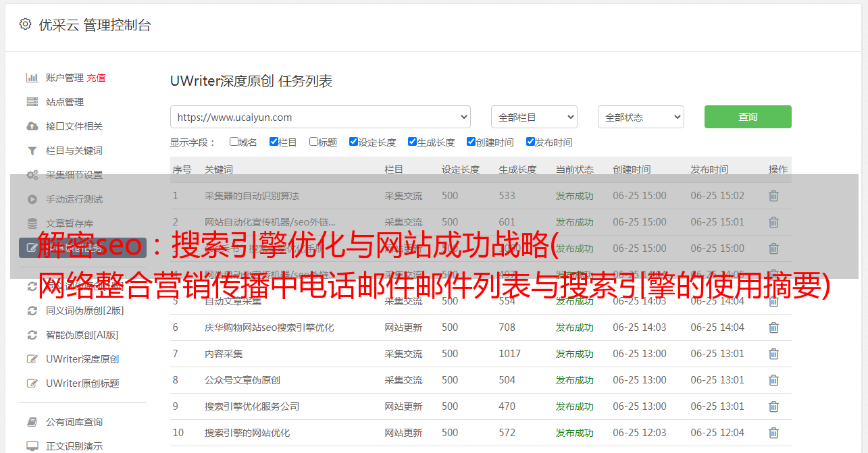Open UWriter深度原创 in the sidebar
The image size is (868, 453).
click(x=82, y=359)
